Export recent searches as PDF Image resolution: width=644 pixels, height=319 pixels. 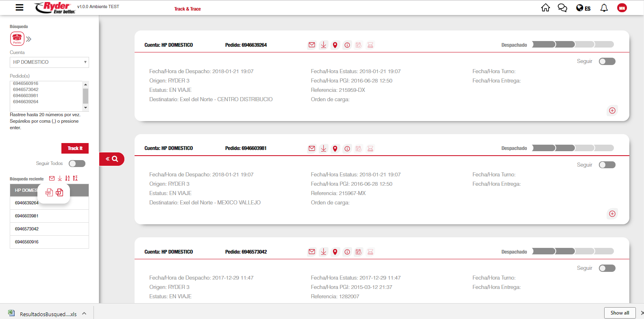[49, 193]
